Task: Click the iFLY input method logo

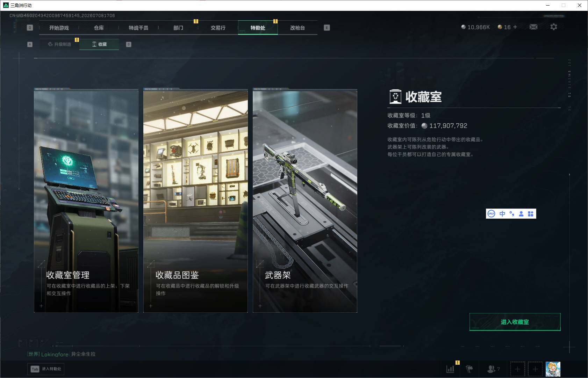Action: tap(491, 214)
